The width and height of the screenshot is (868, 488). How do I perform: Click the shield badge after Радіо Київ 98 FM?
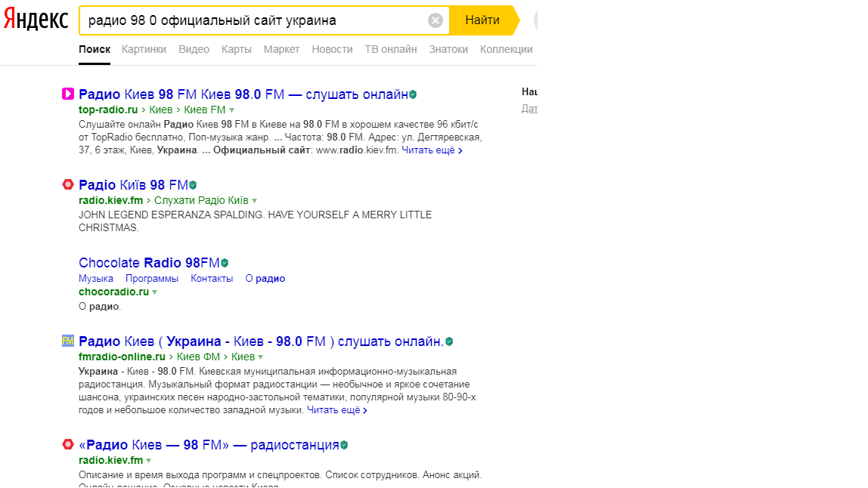tap(194, 185)
